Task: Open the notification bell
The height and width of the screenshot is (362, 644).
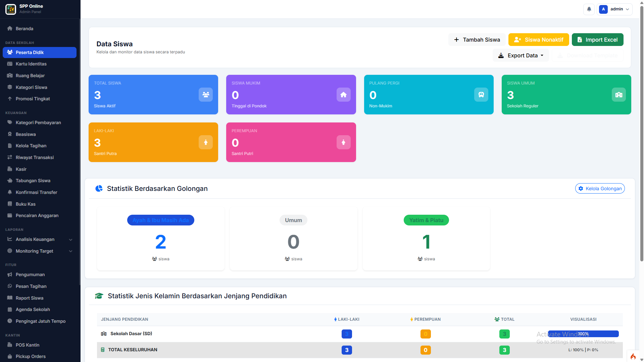Action: (589, 9)
